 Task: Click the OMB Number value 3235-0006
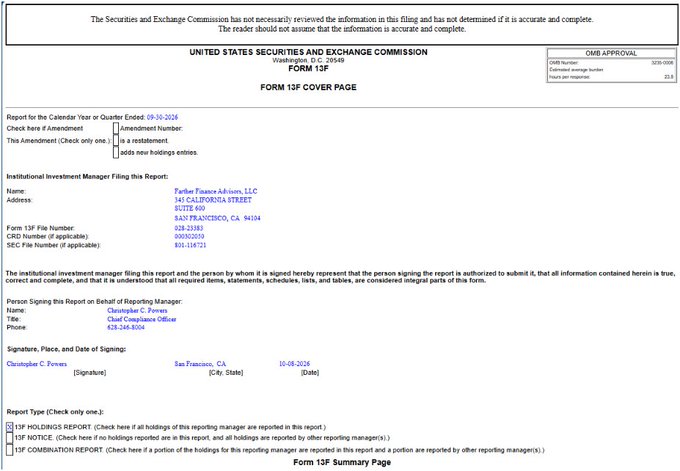pyautogui.click(x=662, y=63)
